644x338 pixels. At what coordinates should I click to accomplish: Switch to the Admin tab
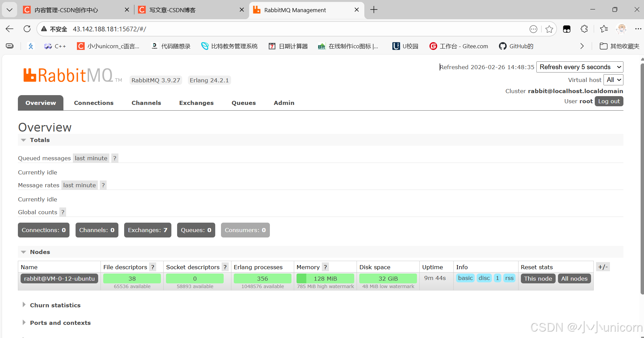[x=284, y=103]
